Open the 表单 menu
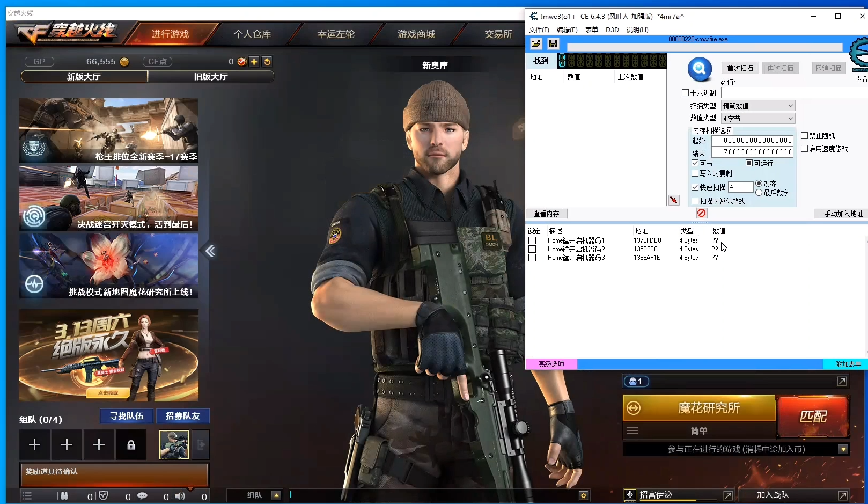 pyautogui.click(x=592, y=30)
